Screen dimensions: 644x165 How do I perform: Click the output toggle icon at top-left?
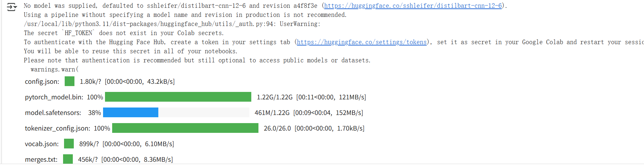tap(12, 7)
